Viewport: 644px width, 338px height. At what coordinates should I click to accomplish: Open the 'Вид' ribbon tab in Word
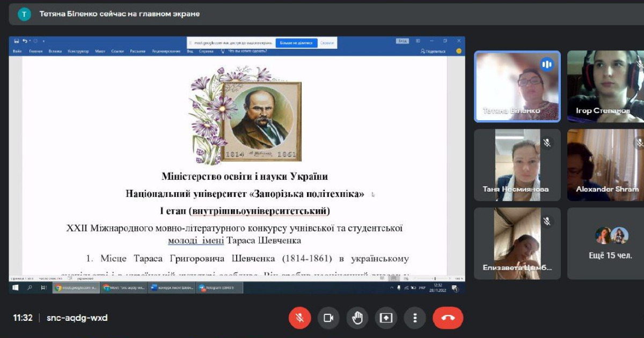(x=190, y=52)
